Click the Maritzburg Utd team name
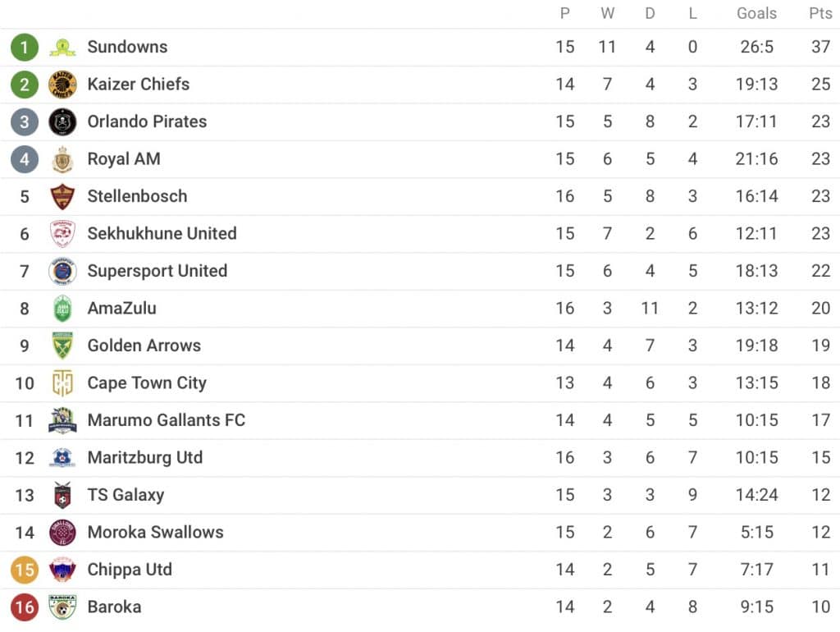The height and width of the screenshot is (632, 840). [145, 458]
